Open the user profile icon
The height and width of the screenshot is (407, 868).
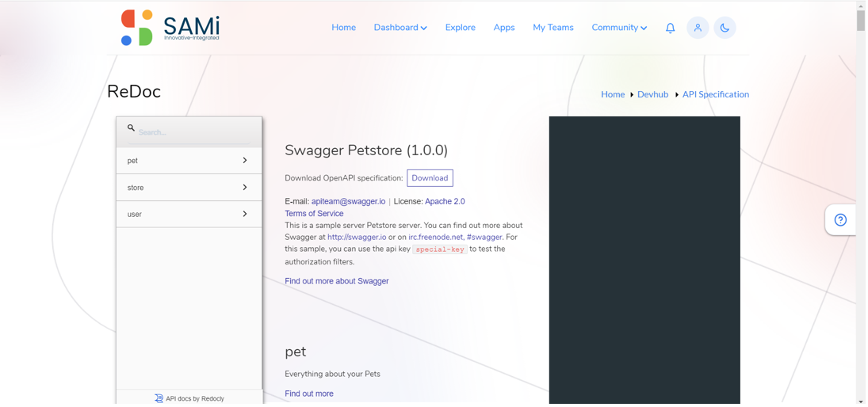pyautogui.click(x=698, y=28)
